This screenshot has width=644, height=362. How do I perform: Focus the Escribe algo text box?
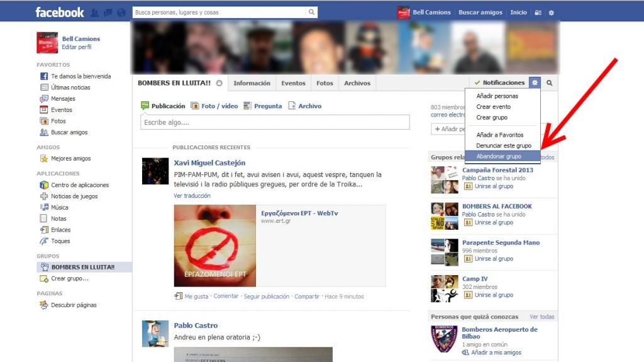[275, 122]
